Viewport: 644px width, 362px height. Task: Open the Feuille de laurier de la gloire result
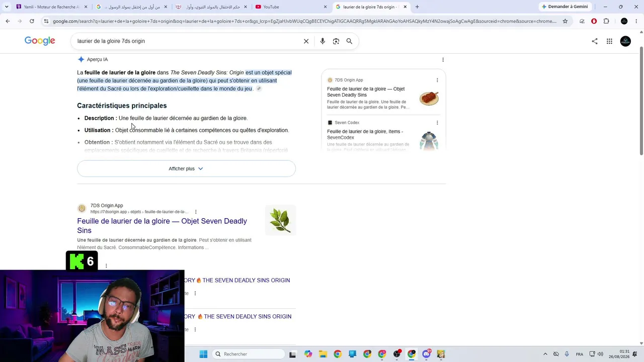click(x=162, y=226)
